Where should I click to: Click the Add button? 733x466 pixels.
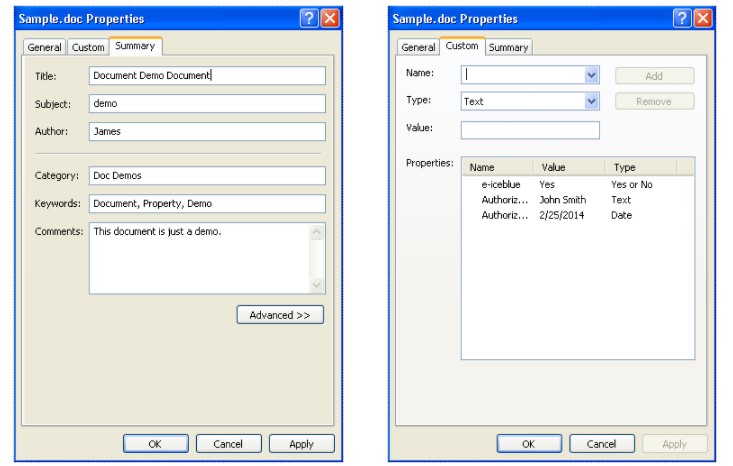coord(654,76)
